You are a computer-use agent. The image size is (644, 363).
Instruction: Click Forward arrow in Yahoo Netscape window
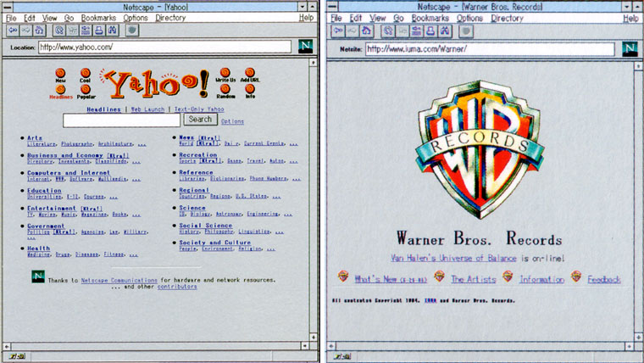[26, 31]
